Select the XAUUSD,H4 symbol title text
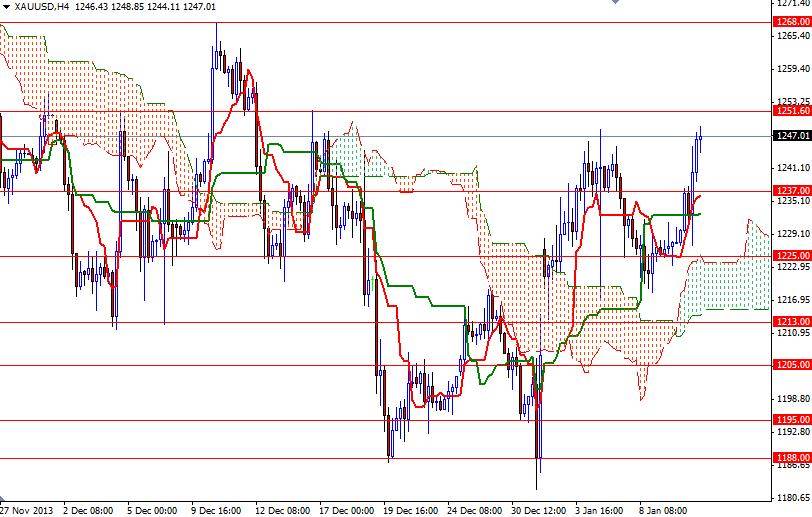The image size is (812, 517). tap(42, 7)
